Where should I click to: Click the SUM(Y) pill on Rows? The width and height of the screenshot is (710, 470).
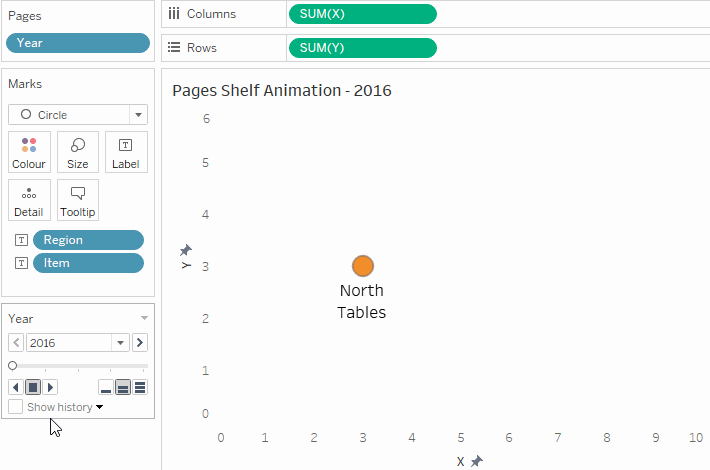362,48
